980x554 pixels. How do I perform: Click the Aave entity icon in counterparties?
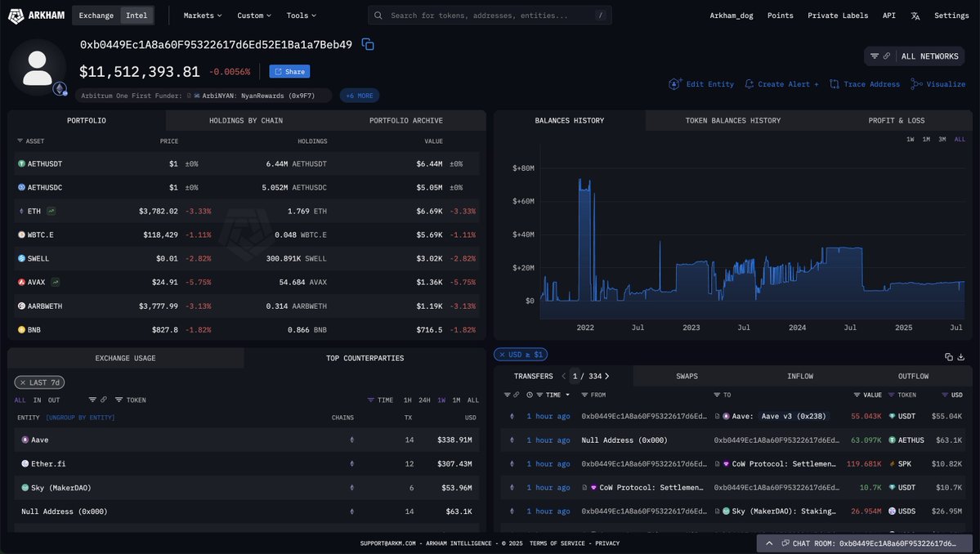(25, 440)
